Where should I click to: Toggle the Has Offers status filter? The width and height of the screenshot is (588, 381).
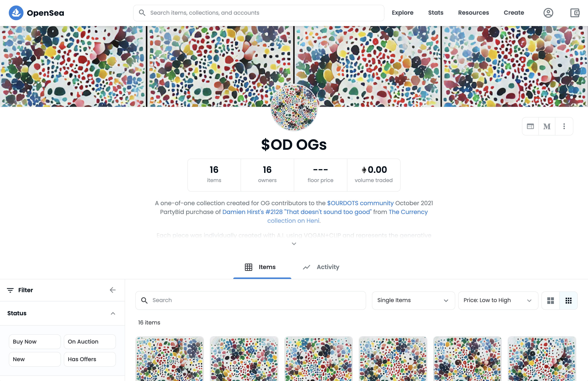90,359
